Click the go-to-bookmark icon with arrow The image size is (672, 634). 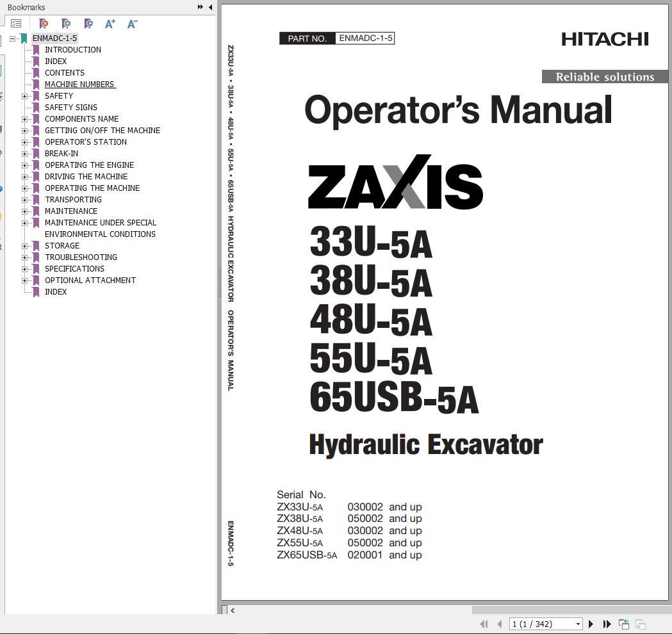(88, 24)
